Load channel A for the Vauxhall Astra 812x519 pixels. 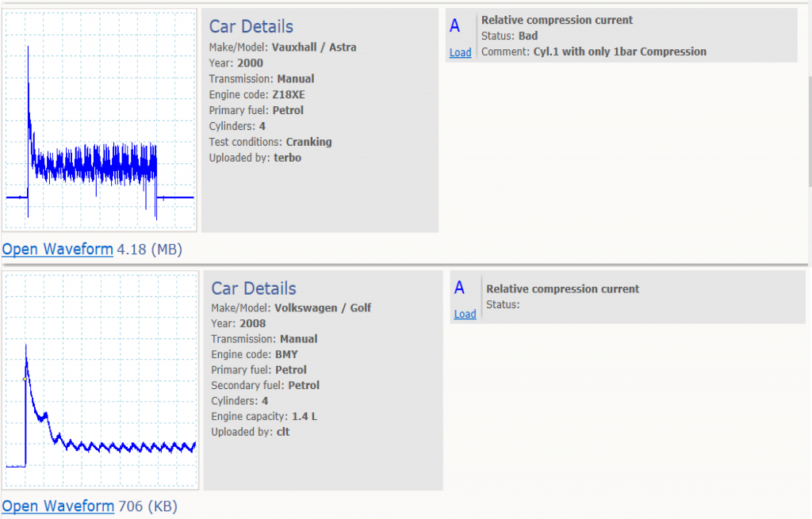tap(460, 53)
